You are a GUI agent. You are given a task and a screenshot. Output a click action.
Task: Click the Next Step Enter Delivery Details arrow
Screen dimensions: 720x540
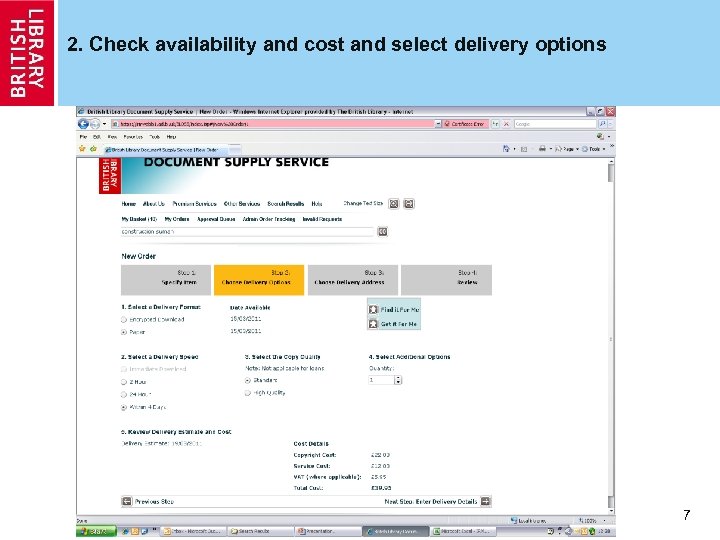coord(485,501)
